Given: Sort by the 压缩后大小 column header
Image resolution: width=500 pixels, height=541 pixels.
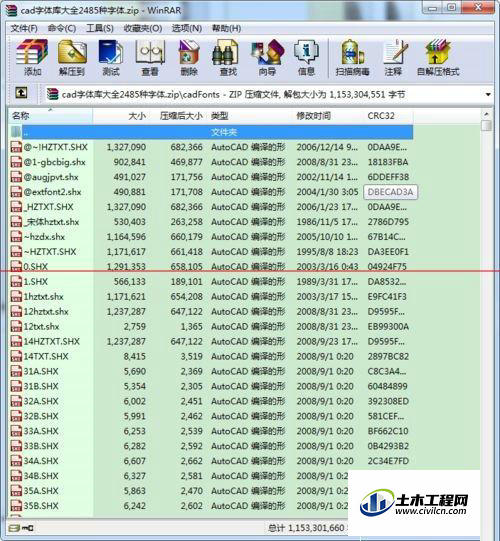Looking at the screenshot, I should (177, 116).
